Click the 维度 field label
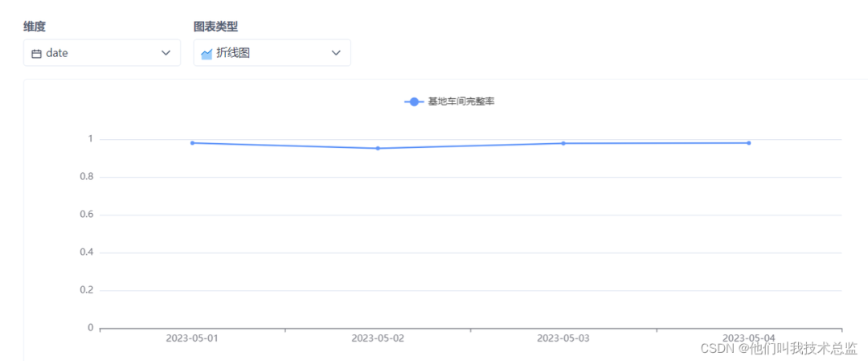The height and width of the screenshot is (361, 868). point(35,27)
